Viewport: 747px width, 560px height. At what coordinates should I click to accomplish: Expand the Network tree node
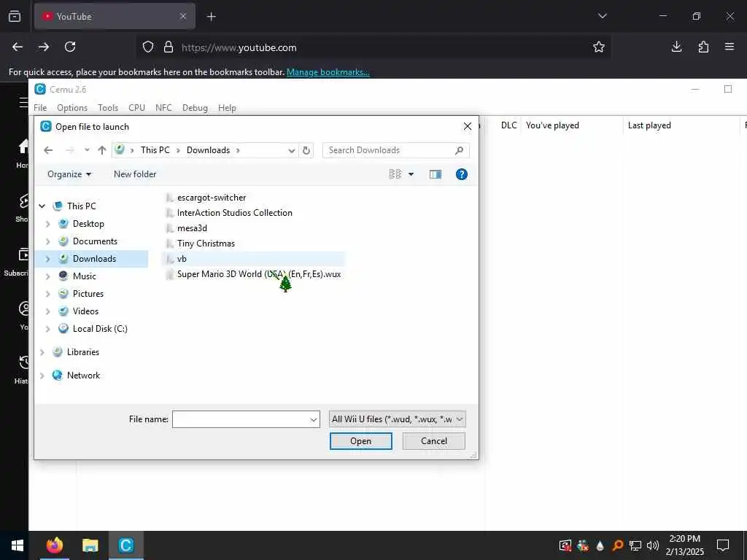tap(42, 376)
